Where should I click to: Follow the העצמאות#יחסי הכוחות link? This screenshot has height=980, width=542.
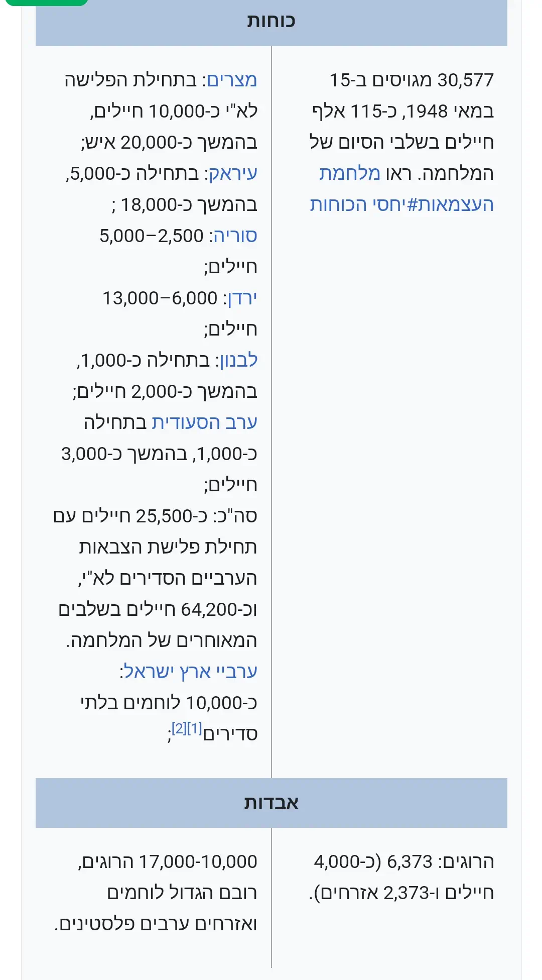pos(401,205)
